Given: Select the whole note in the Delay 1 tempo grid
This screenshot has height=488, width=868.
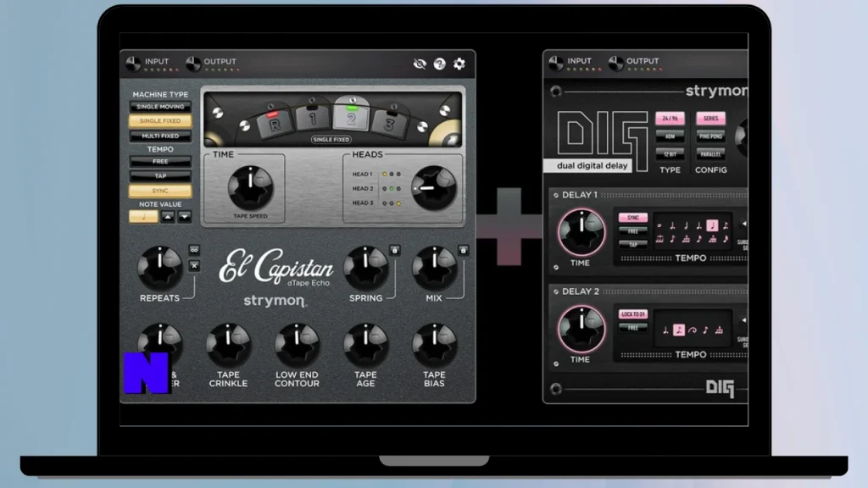Looking at the screenshot, I should 659,225.
